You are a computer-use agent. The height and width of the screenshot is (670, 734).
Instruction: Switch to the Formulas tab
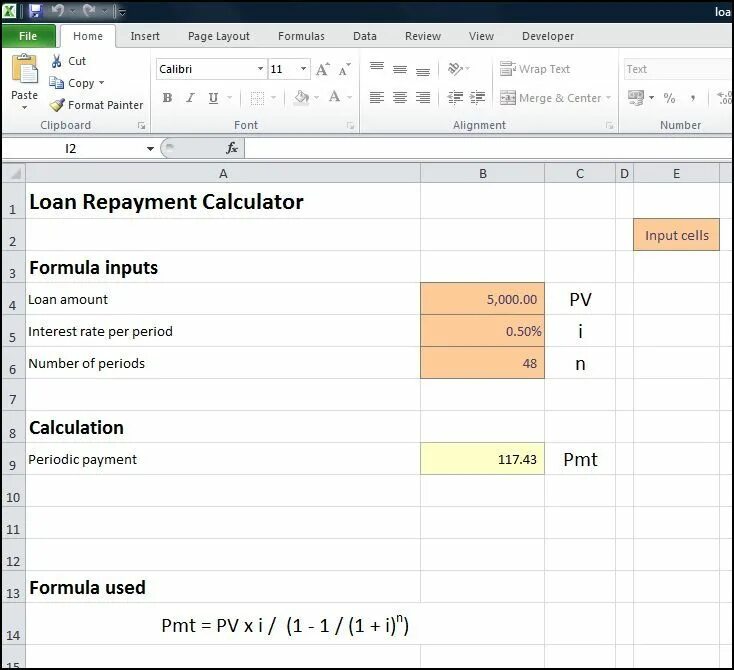point(301,36)
